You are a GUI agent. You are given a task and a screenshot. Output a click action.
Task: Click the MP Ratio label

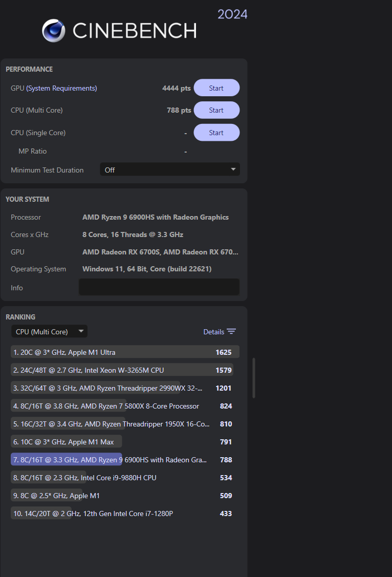[x=32, y=151]
